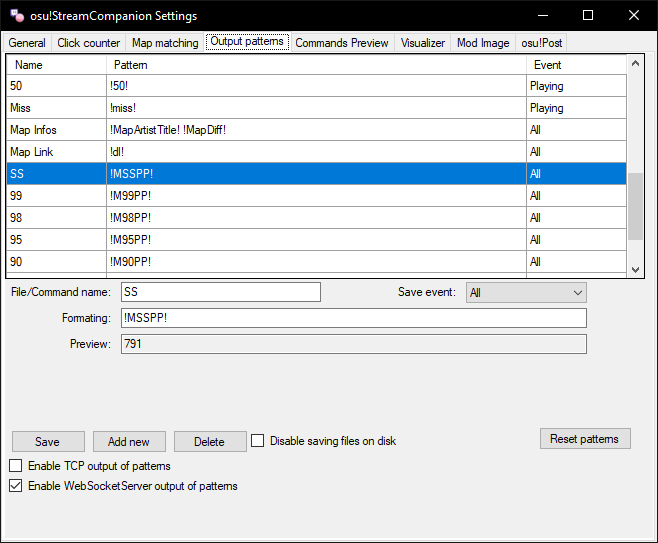Viewport: 658px width, 543px height.
Task: Delete the selected SS pattern
Action: tap(210, 442)
